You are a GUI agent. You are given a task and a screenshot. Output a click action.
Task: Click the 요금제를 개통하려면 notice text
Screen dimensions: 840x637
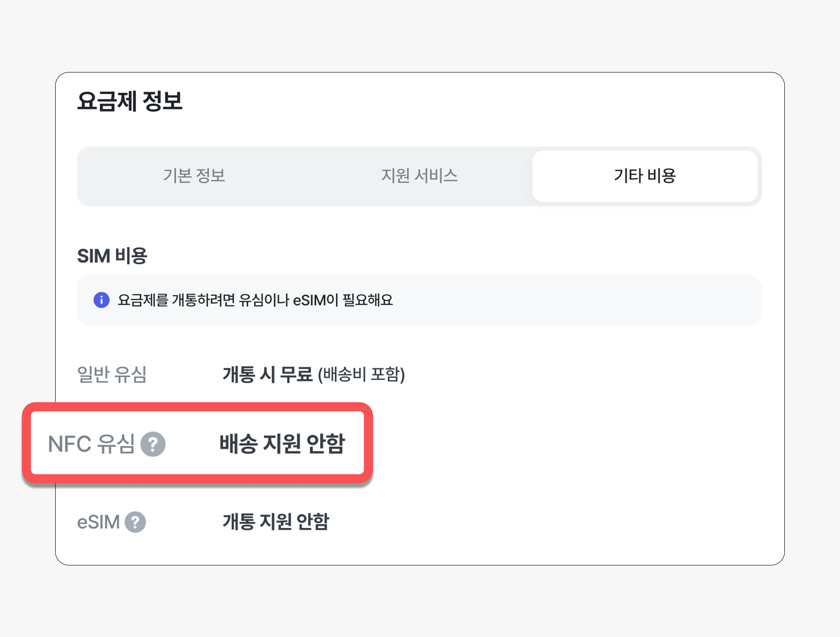(255, 300)
